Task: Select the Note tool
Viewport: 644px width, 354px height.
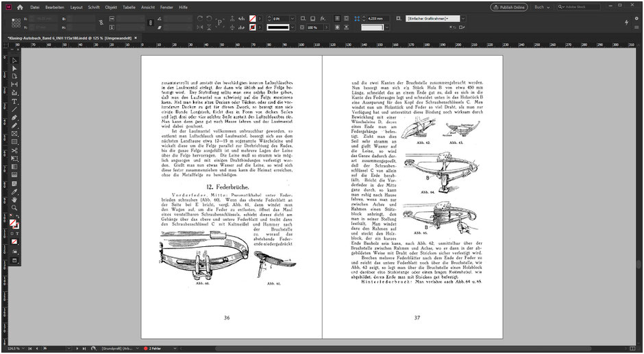Action: (x=14, y=184)
